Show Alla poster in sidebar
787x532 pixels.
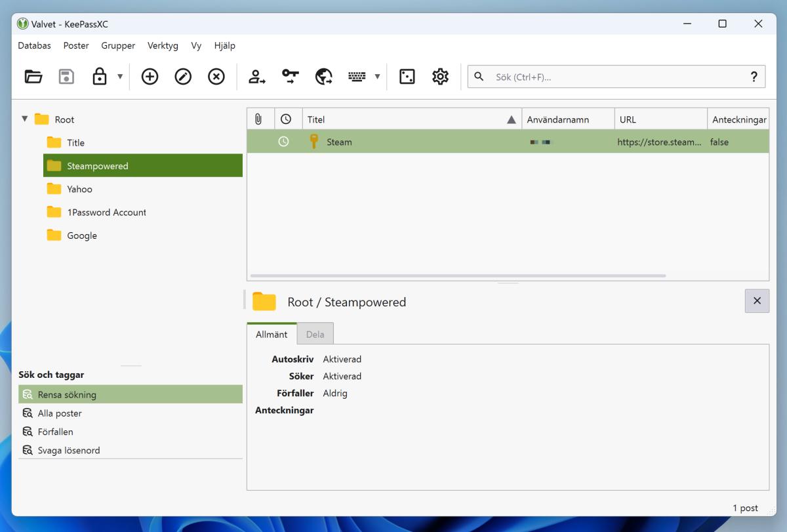coord(60,414)
